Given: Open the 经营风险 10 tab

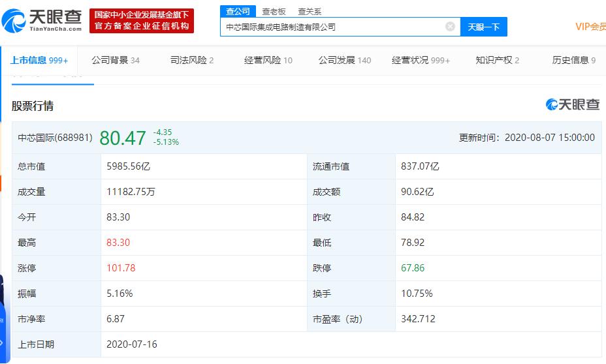Looking at the screenshot, I should (268, 60).
